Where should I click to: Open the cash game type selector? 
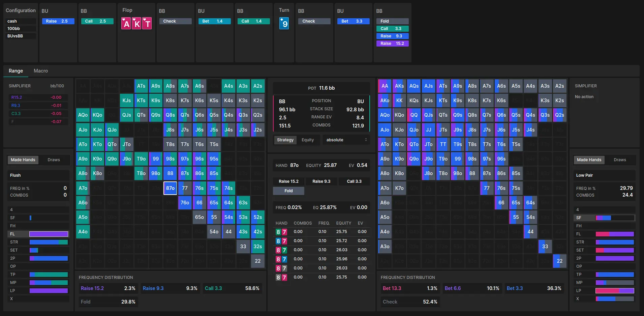click(x=20, y=21)
